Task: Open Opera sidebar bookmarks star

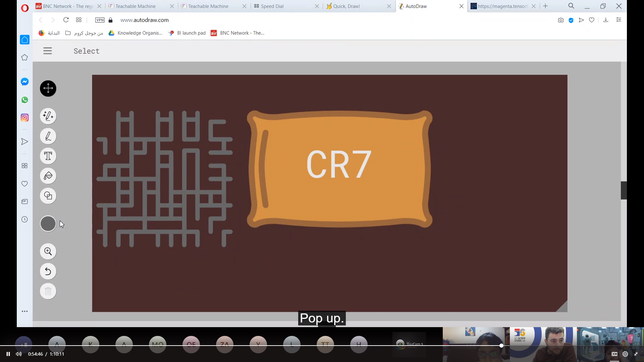Action: point(24,58)
